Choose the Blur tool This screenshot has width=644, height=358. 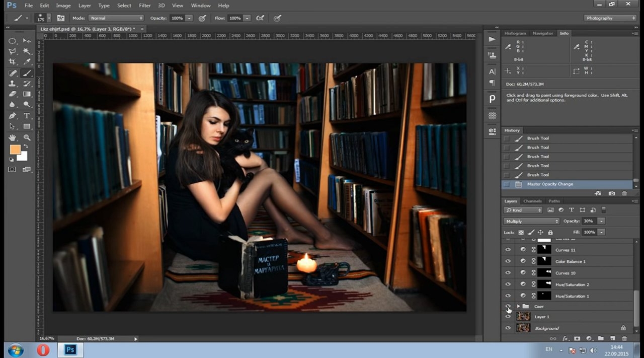13,105
